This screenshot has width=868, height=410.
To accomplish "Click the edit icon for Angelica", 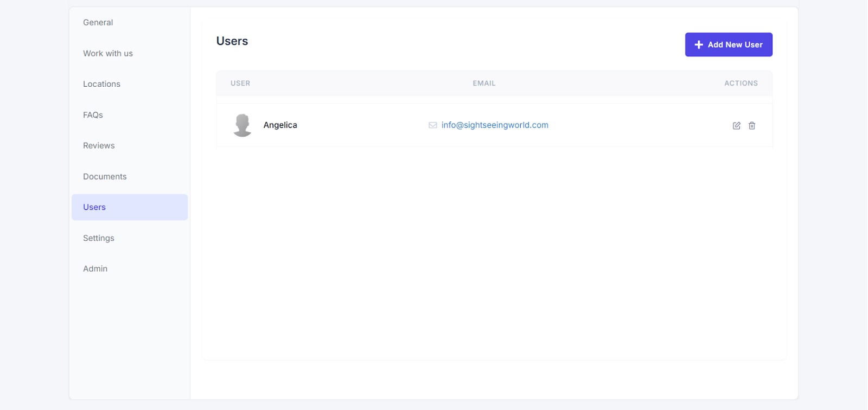I will click(736, 126).
